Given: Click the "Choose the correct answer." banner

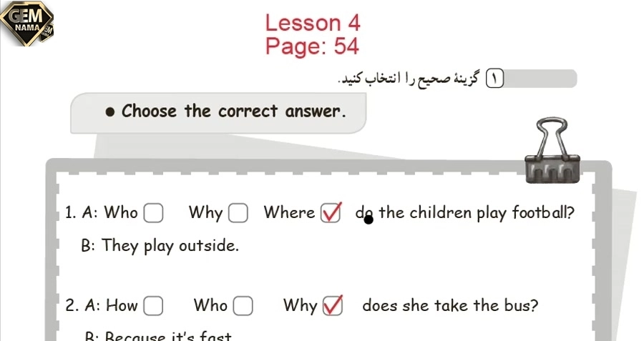Looking at the screenshot, I should click(x=233, y=112).
